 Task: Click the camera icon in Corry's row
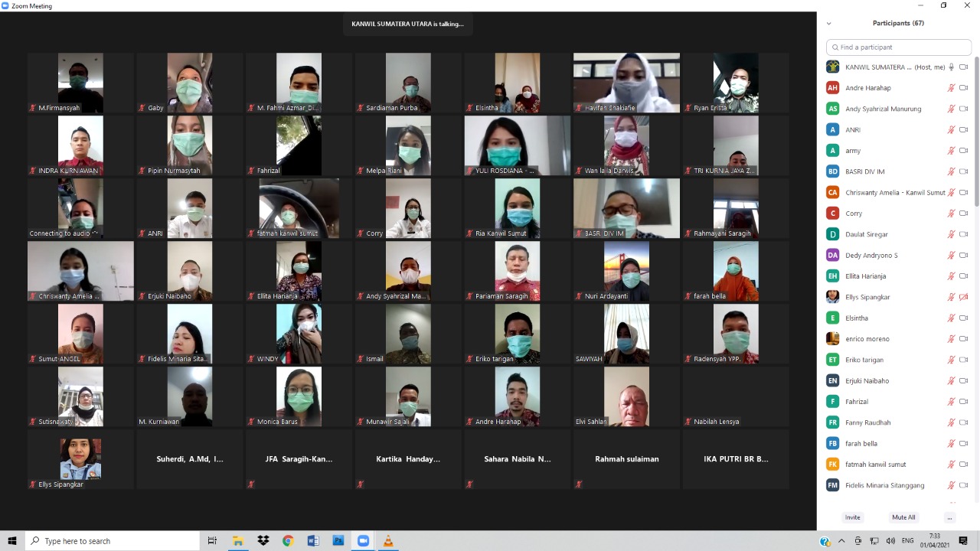pos(964,214)
